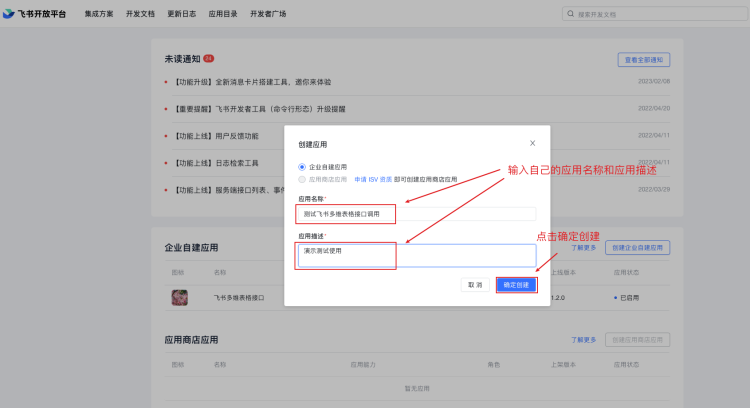Open the 应用目录 menu item
The width and height of the screenshot is (750, 408).
(223, 14)
